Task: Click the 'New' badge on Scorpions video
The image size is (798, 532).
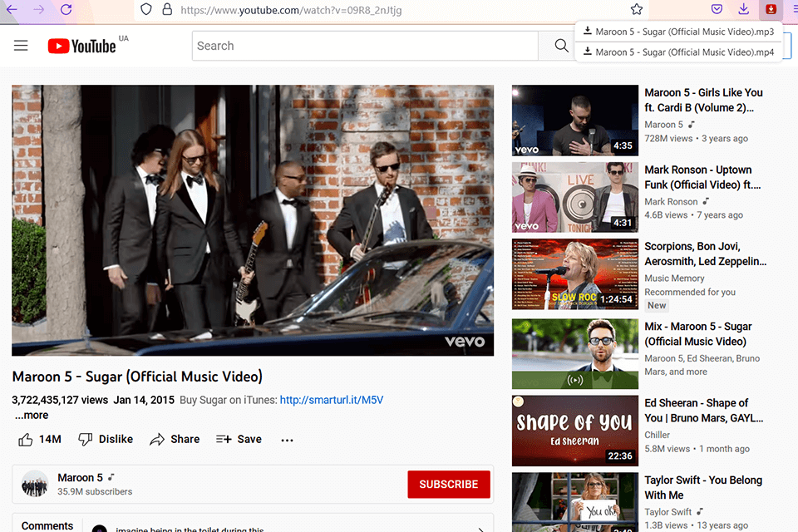Action: click(x=657, y=305)
